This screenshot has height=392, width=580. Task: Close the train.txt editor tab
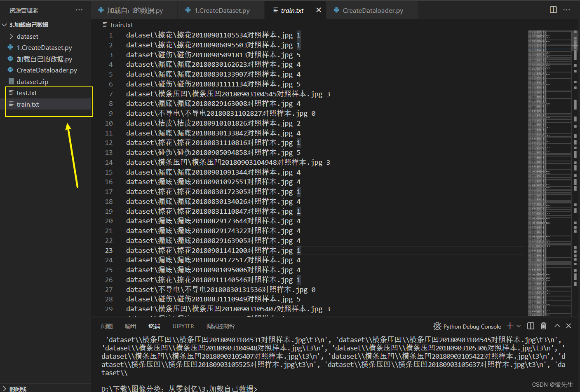pos(319,10)
